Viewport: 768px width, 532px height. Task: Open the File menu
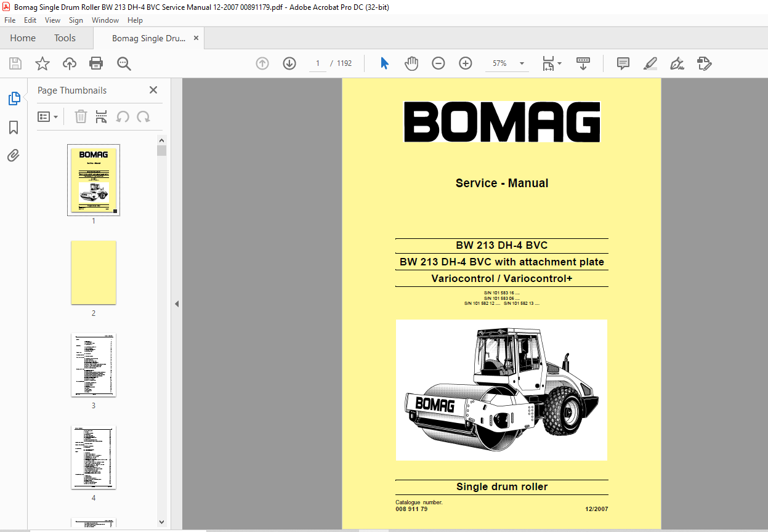[10, 20]
